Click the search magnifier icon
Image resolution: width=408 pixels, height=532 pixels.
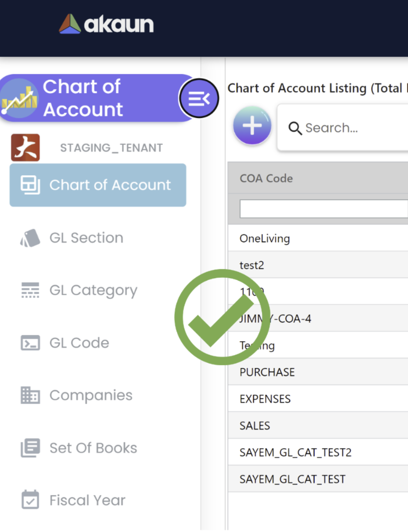pyautogui.click(x=295, y=128)
